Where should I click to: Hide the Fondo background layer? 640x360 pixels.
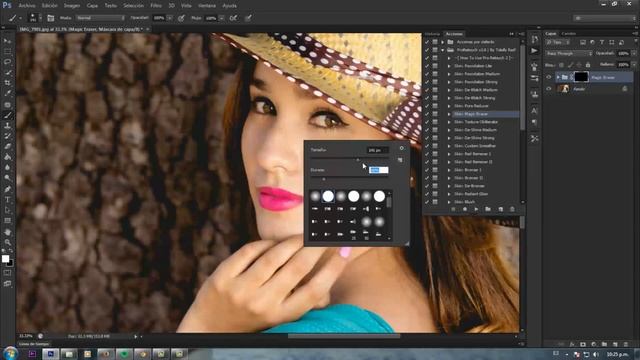(549, 89)
